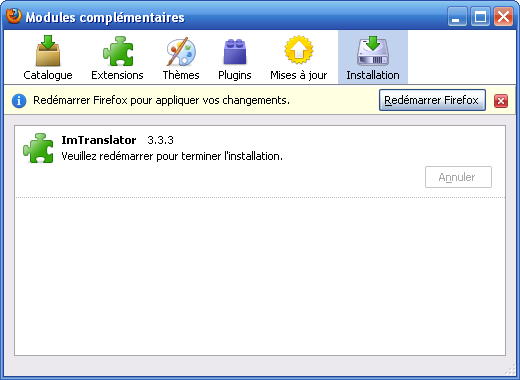
Task: Click the Redémarrer Firefox button
Action: click(x=432, y=100)
